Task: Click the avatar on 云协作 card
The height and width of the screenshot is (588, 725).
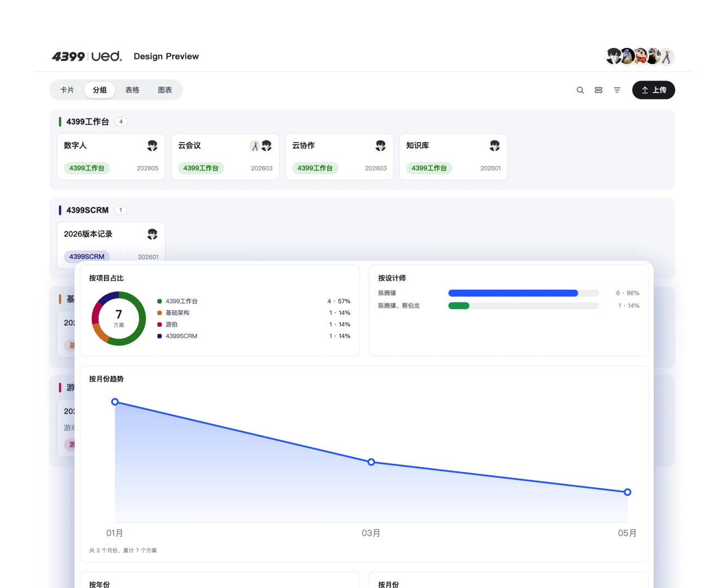Action: click(380, 146)
